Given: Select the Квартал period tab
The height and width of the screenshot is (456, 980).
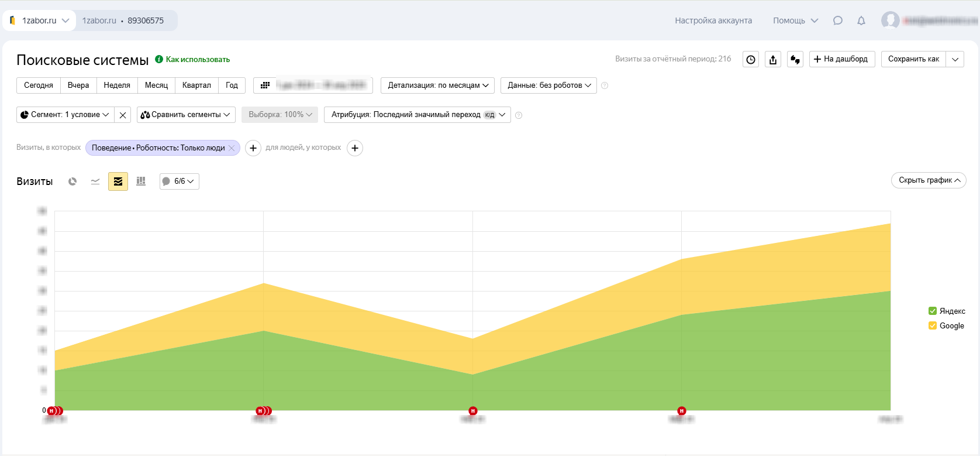Looking at the screenshot, I should (196, 85).
